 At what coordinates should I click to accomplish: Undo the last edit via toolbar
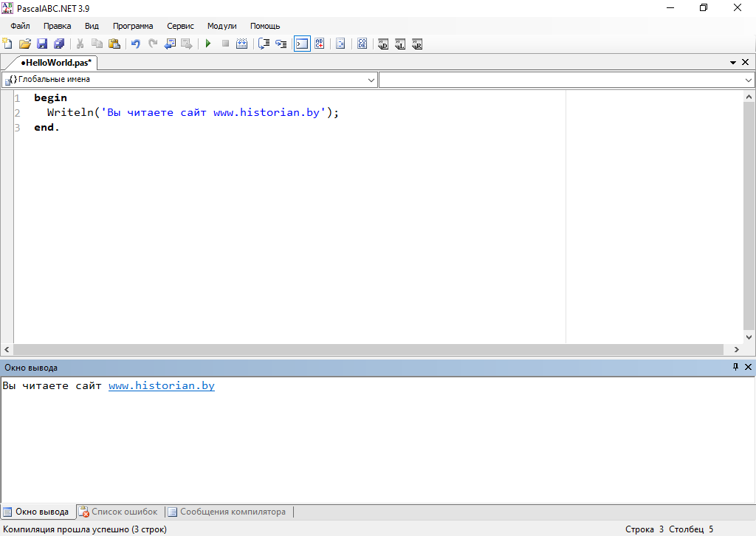135,44
